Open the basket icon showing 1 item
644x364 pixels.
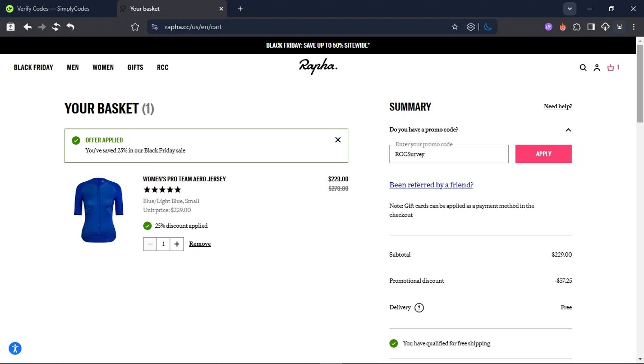[x=613, y=67]
